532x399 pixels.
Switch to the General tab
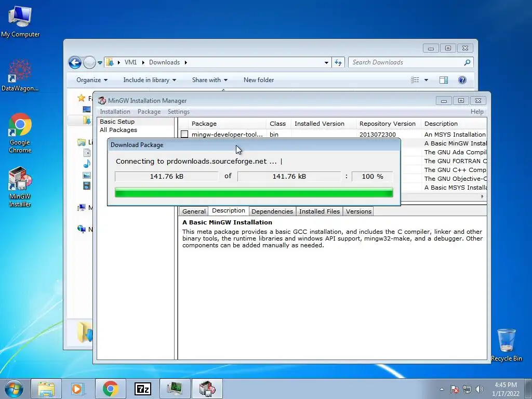pyautogui.click(x=194, y=211)
